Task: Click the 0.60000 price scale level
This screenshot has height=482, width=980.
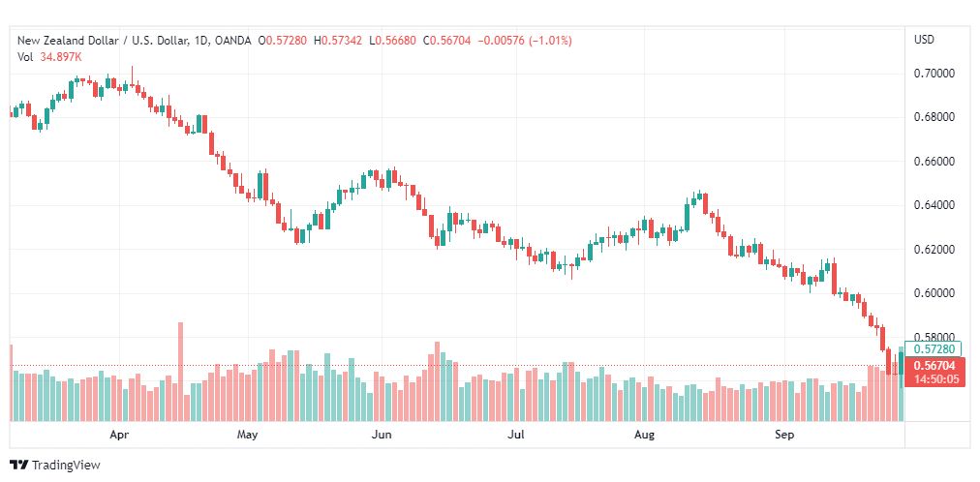Action: pos(934,293)
